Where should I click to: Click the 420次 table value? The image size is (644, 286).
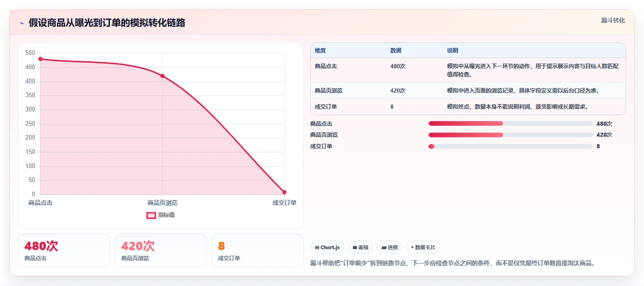click(398, 91)
